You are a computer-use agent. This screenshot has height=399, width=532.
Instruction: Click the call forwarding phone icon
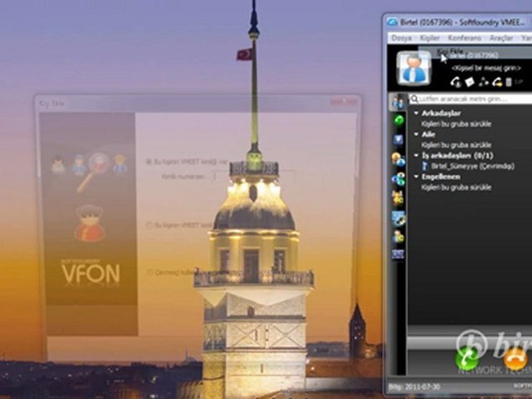497,82
